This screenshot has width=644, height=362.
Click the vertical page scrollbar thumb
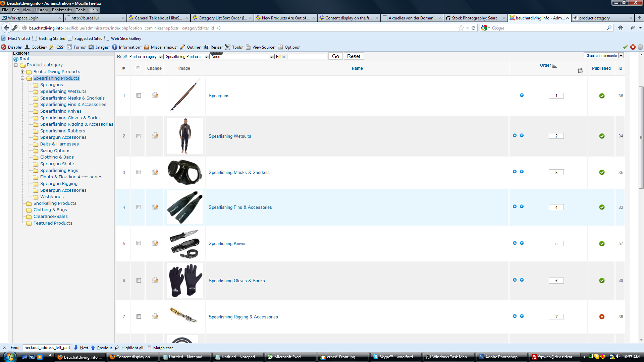641,137
